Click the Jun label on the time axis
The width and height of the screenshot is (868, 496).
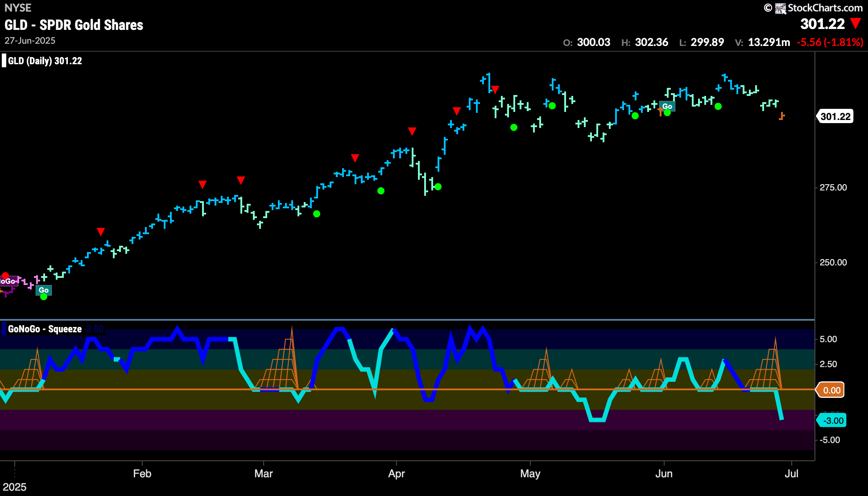(664, 474)
